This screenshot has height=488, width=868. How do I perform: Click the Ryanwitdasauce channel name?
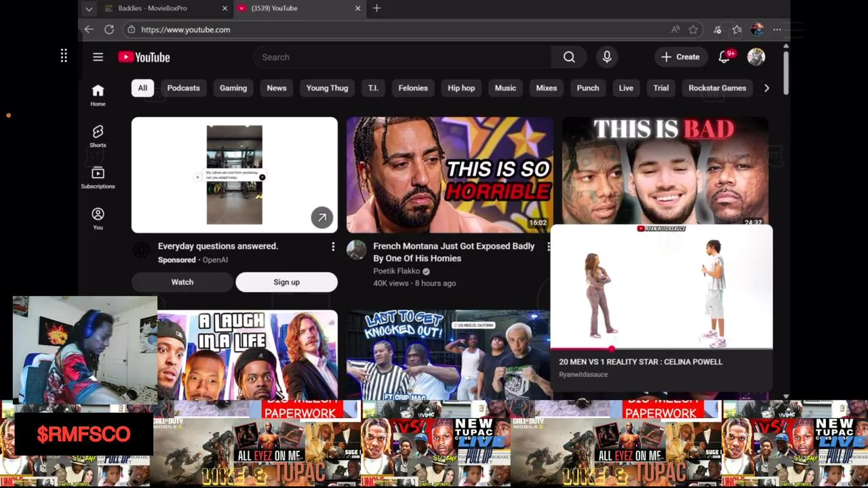click(x=583, y=374)
